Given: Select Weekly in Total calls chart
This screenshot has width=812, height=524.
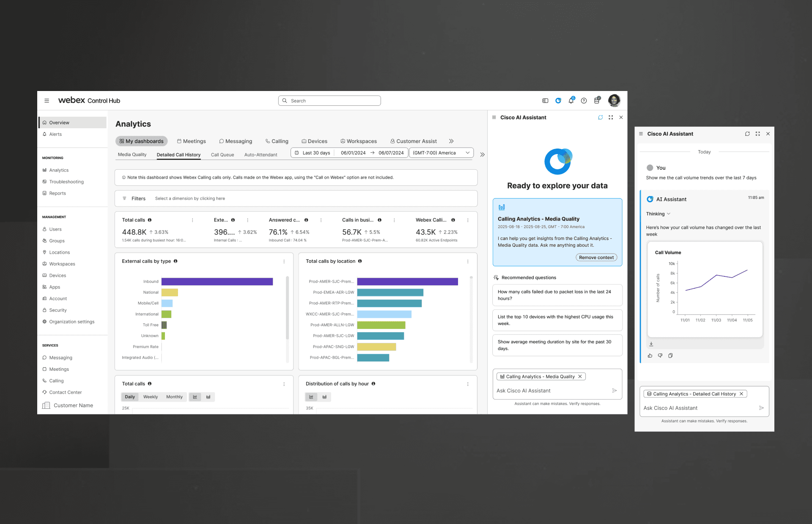Looking at the screenshot, I should coord(150,397).
